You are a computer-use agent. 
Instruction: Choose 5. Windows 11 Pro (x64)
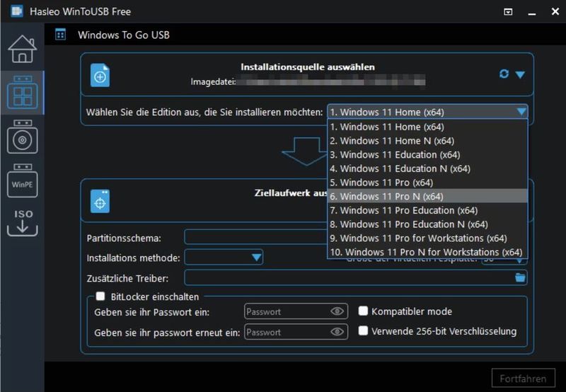click(x=427, y=183)
